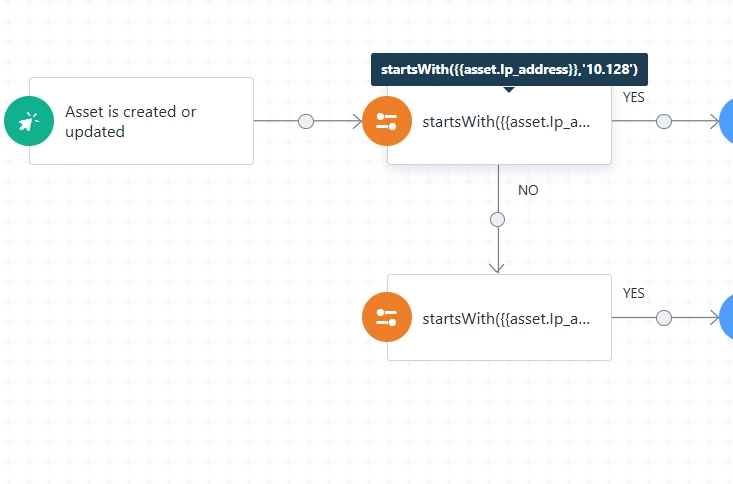Click the NO branch connector circle
733x484 pixels.
[x=497, y=219]
